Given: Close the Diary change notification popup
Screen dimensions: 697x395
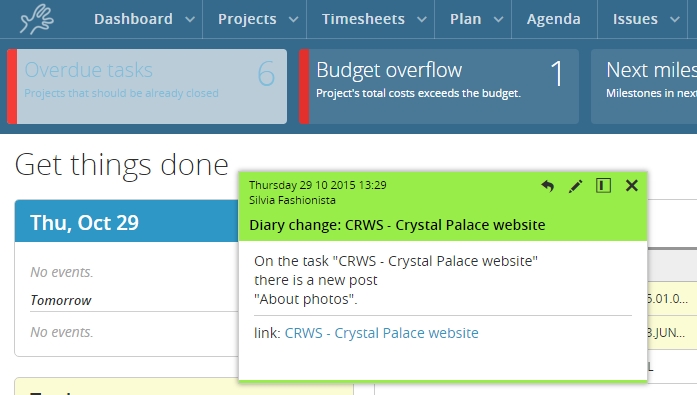Looking at the screenshot, I should coord(632,185).
